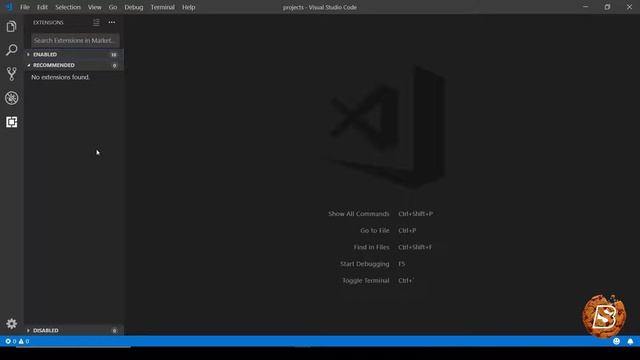Click the 'No extensions found.' message
This screenshot has width=640, height=360.
point(60,77)
